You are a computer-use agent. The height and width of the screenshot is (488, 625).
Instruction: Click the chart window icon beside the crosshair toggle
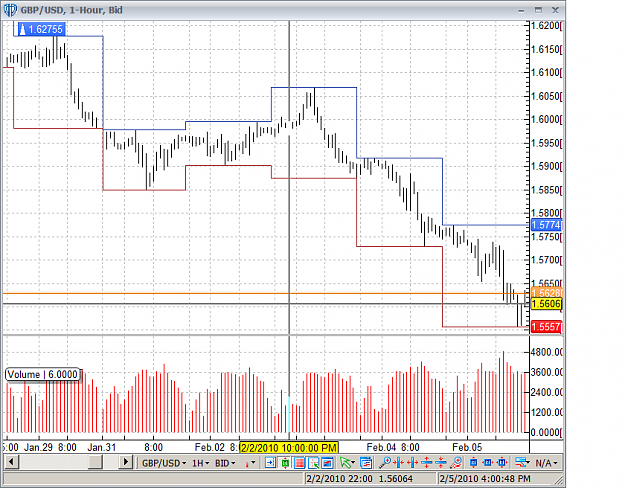pyautogui.click(x=327, y=463)
